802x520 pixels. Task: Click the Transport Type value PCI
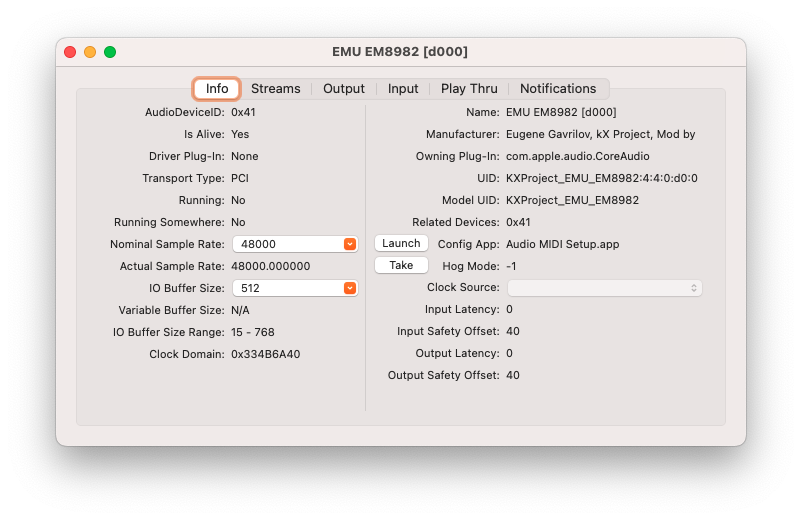[x=240, y=178]
